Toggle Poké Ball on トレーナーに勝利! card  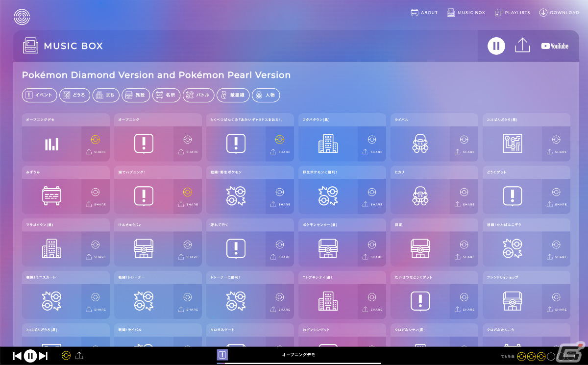pyautogui.click(x=280, y=297)
